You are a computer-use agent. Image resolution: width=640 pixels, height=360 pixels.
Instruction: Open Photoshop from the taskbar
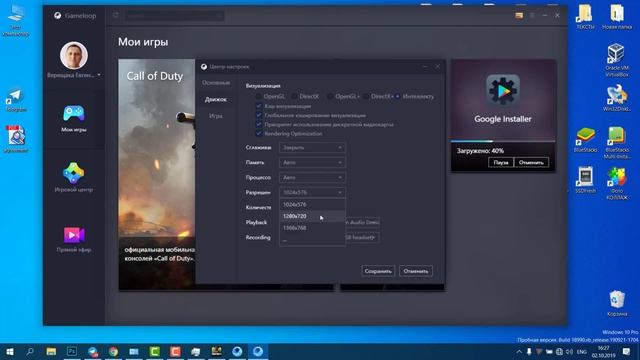pyautogui.click(x=72, y=351)
